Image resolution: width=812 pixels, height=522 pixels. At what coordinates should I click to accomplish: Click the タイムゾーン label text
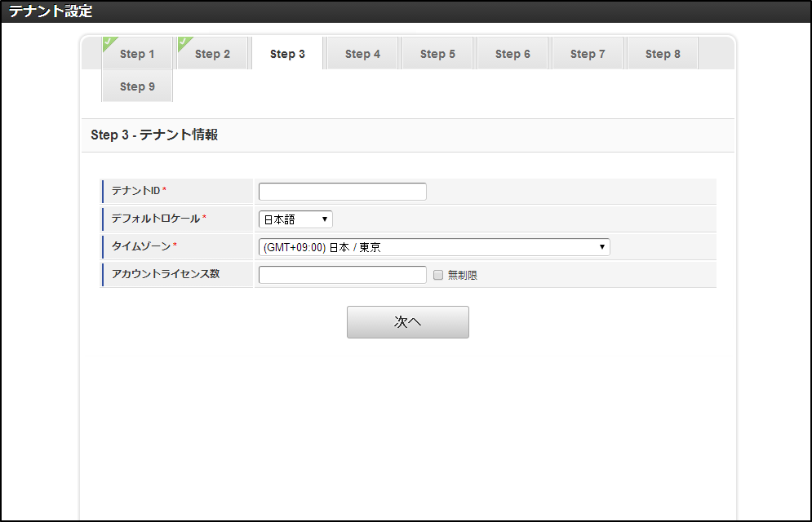point(141,246)
